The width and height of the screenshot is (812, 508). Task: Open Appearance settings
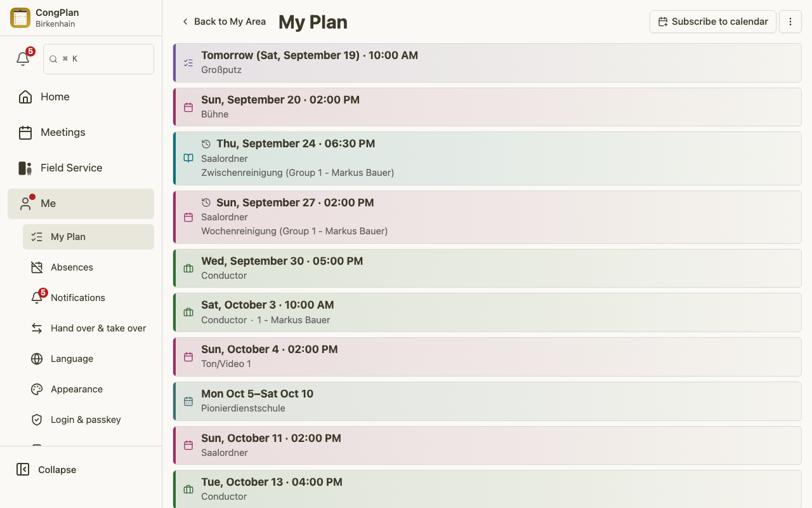pos(89,389)
